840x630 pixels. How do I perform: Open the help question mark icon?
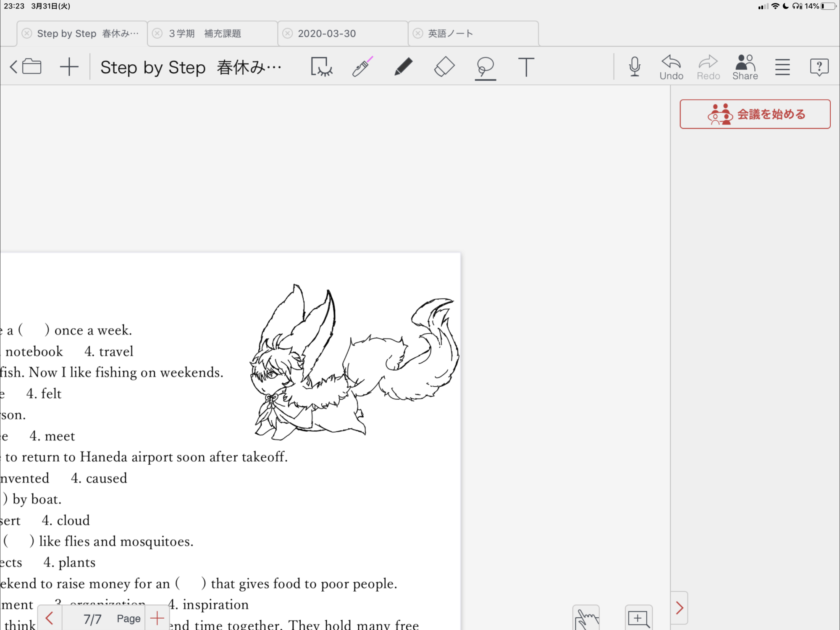[819, 66]
